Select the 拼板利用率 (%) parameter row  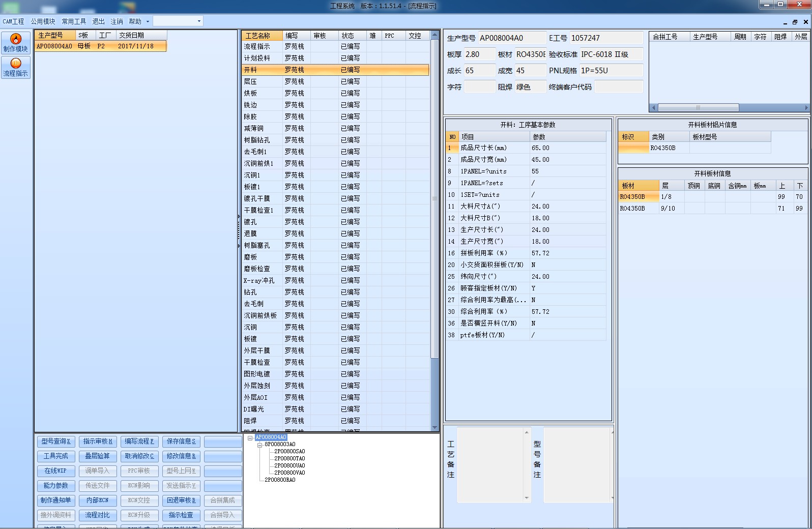(x=527, y=253)
